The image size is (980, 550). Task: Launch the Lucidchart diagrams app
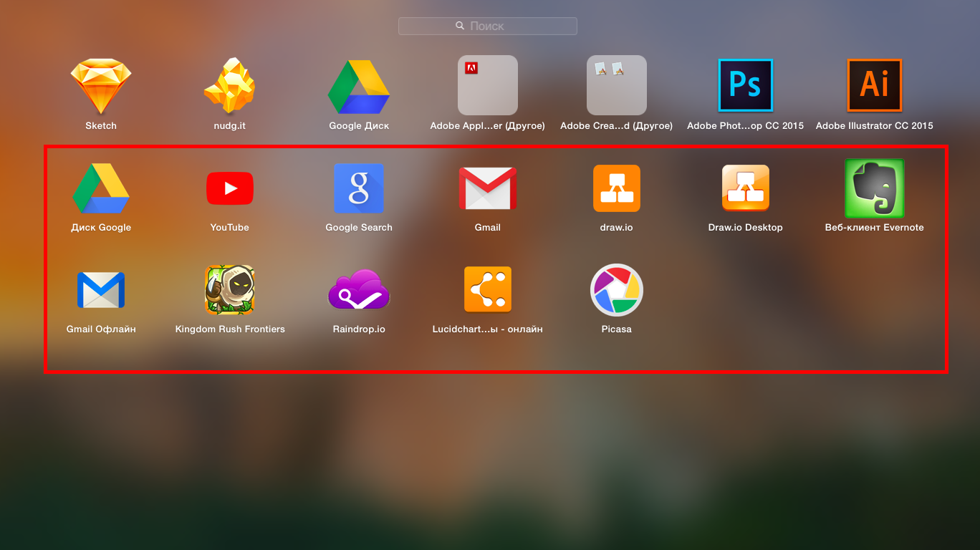click(488, 290)
